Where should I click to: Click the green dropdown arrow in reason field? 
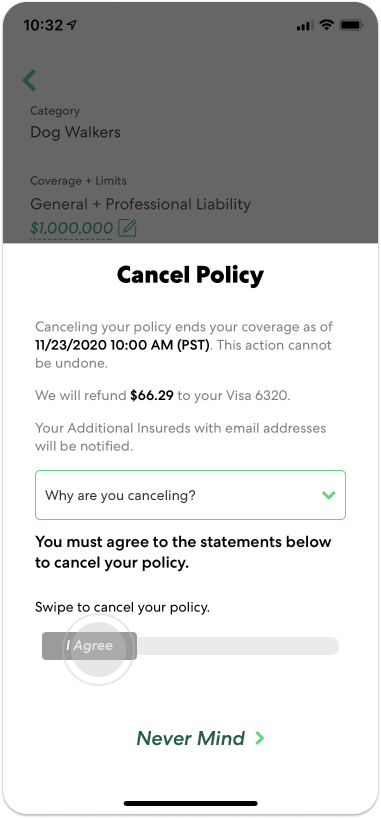click(x=329, y=495)
